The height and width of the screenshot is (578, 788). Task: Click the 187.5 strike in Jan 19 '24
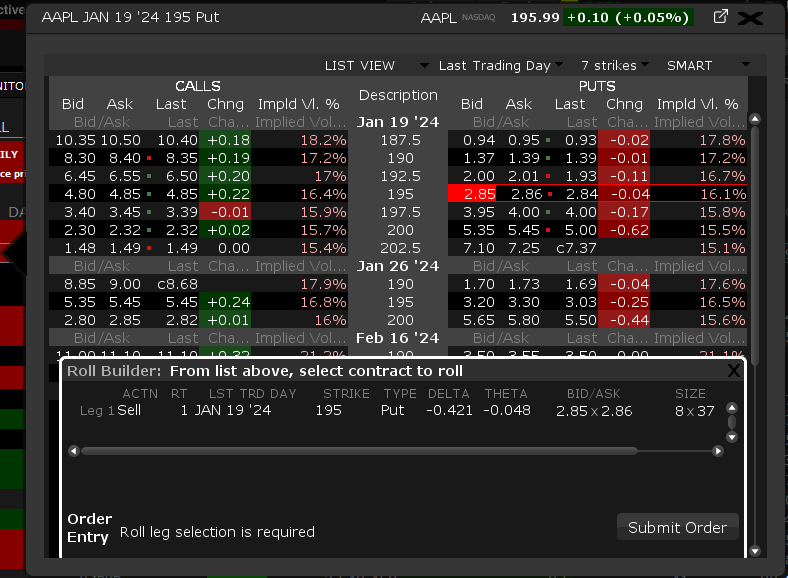tap(400, 140)
